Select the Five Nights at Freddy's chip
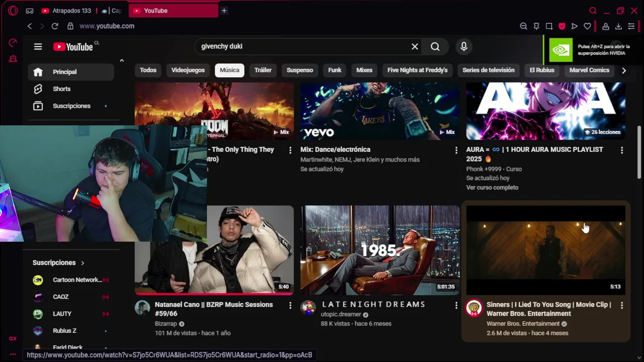Image resolution: width=644 pixels, height=362 pixels. [x=417, y=70]
